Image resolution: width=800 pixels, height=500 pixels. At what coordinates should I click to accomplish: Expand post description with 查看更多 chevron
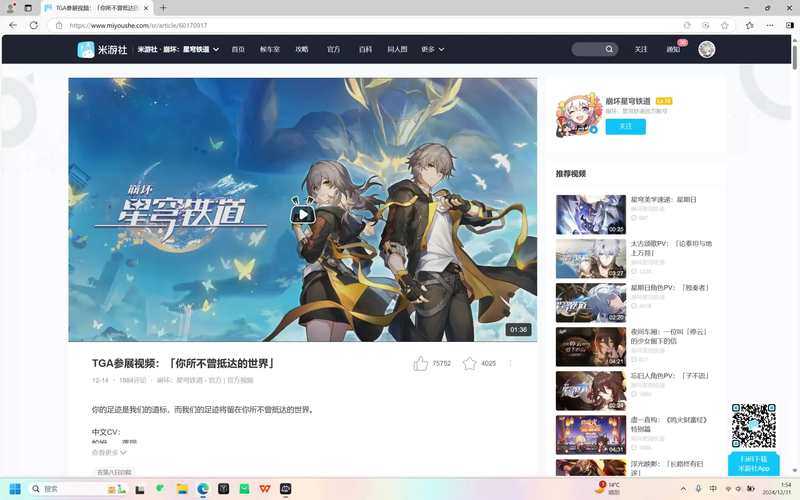(x=109, y=453)
